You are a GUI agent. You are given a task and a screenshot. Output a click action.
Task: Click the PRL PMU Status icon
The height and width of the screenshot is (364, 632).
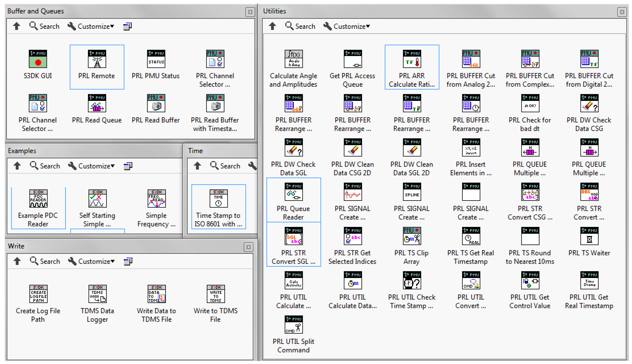[156, 59]
